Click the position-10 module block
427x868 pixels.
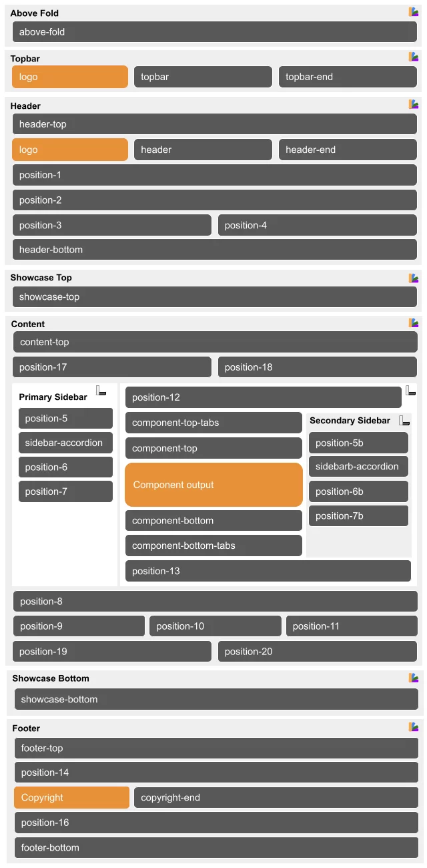point(215,626)
